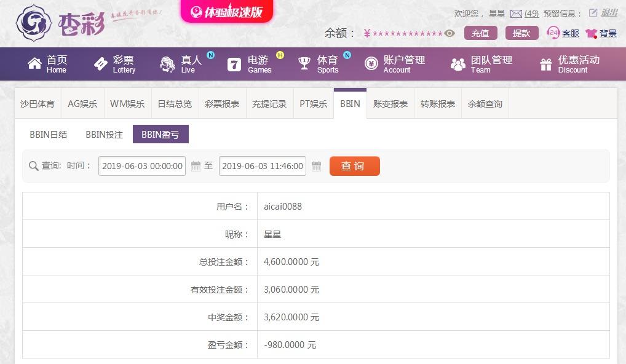Open the BBIN日结 sub-tab

49,135
